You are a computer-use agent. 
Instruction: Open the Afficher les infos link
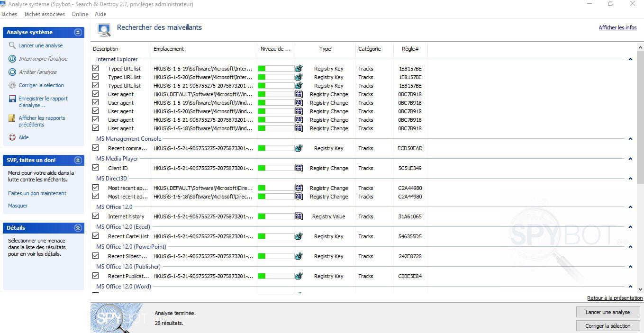617,27
